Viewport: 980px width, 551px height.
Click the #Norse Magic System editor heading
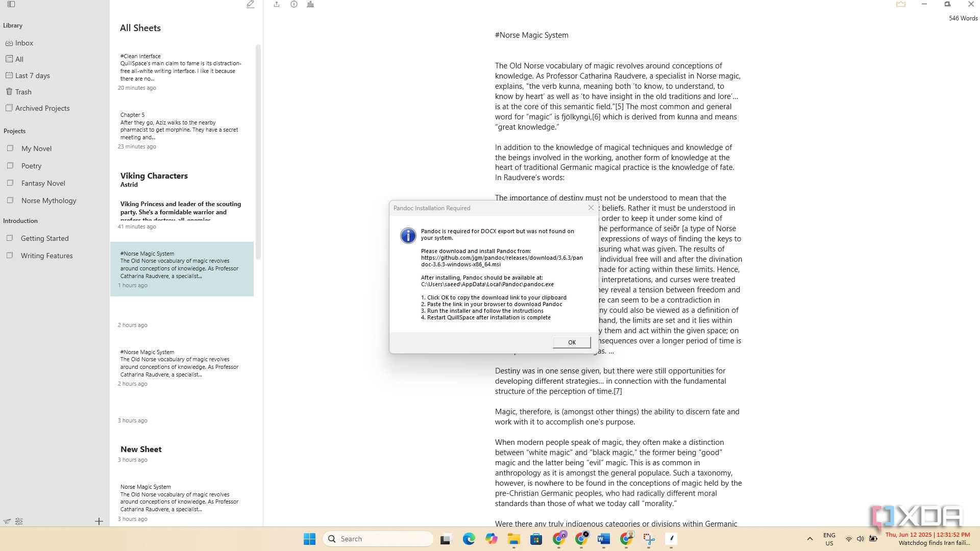coord(531,35)
